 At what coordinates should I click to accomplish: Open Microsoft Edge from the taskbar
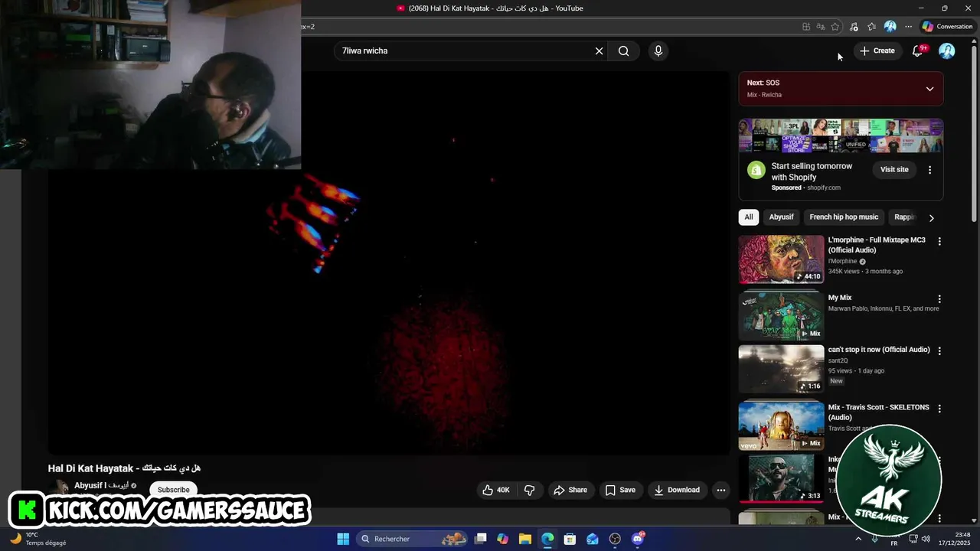click(547, 539)
